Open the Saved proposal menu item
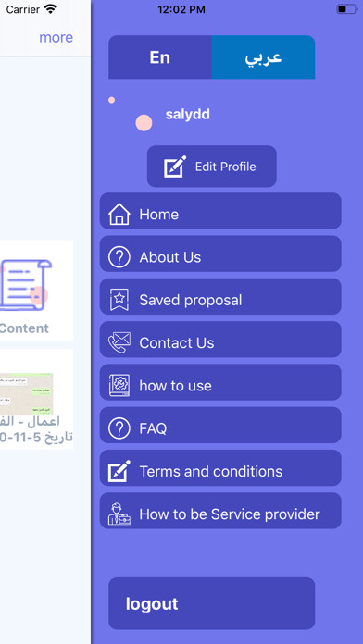Viewport: 363px width, 644px height. 220,300
